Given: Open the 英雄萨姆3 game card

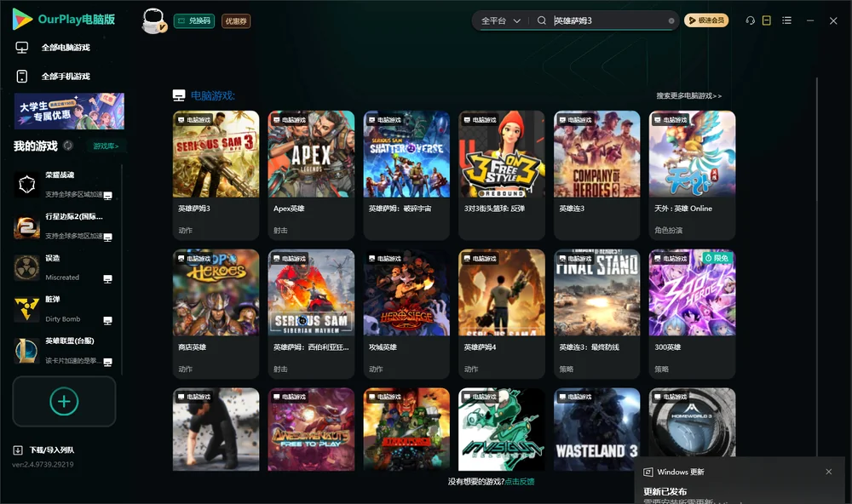Looking at the screenshot, I should [216, 175].
